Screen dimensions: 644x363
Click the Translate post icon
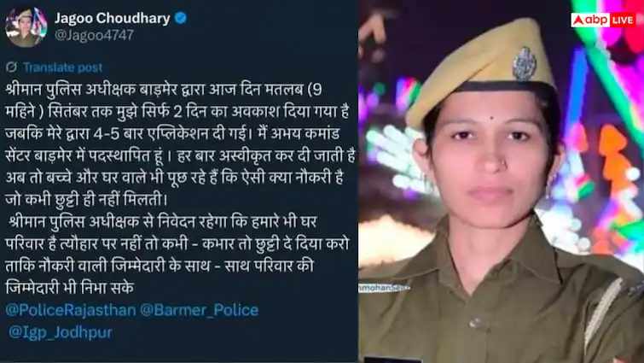[12, 67]
